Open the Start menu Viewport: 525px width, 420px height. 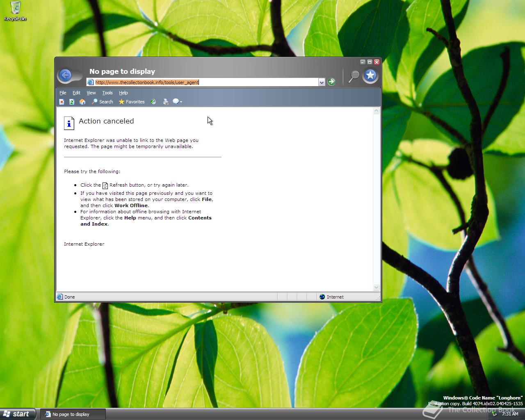pyautogui.click(x=18, y=414)
